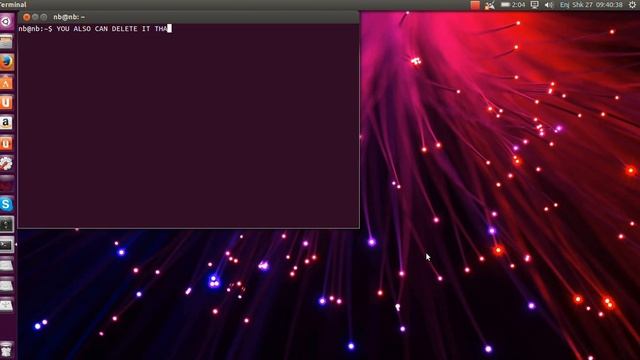Select the Terminal icon in the launcher
Viewport: 640px width, 360px height.
coord(6,245)
